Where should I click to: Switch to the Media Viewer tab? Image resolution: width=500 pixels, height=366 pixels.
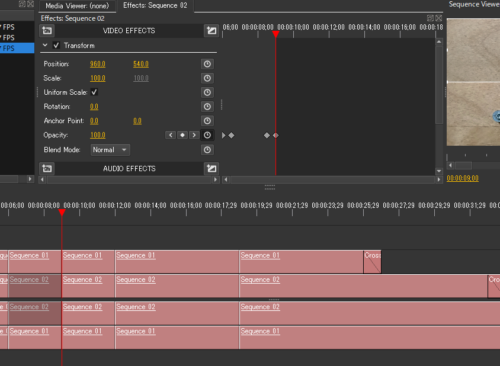coord(77,6)
